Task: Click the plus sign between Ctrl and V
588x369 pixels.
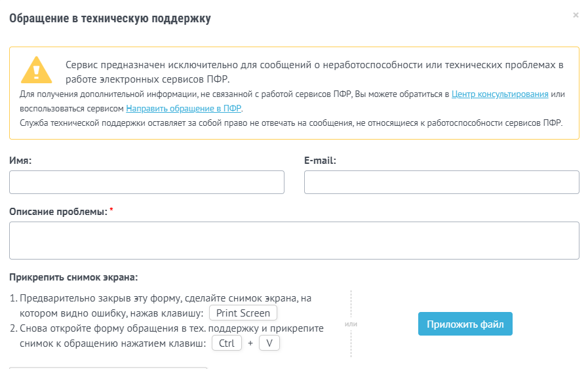Action: (x=250, y=343)
